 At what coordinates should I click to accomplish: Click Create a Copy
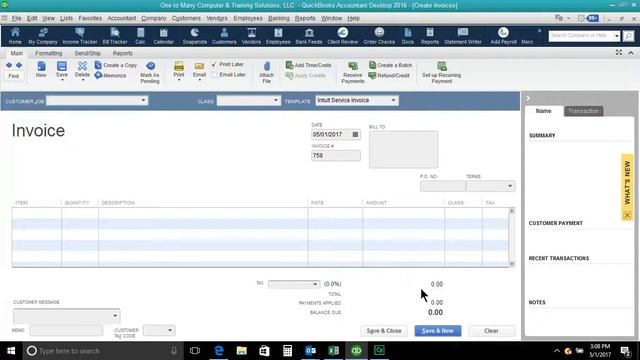[116, 65]
